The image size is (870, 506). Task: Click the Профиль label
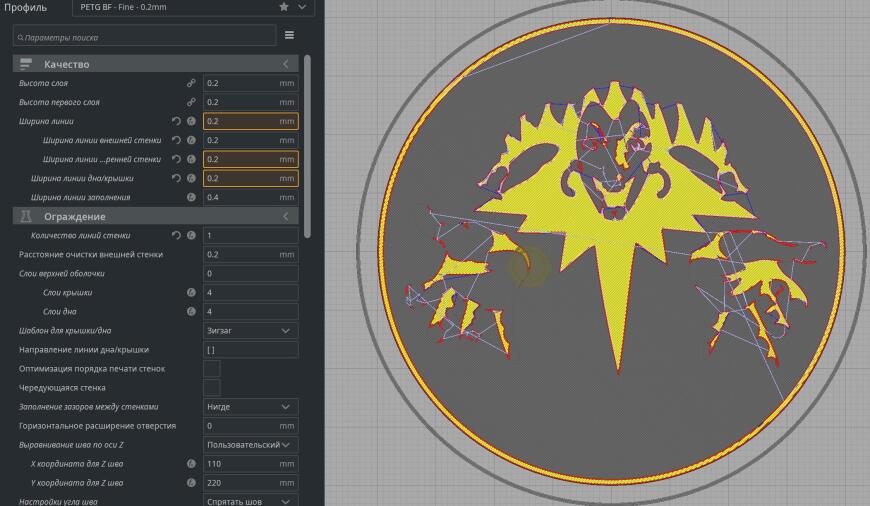(25, 8)
